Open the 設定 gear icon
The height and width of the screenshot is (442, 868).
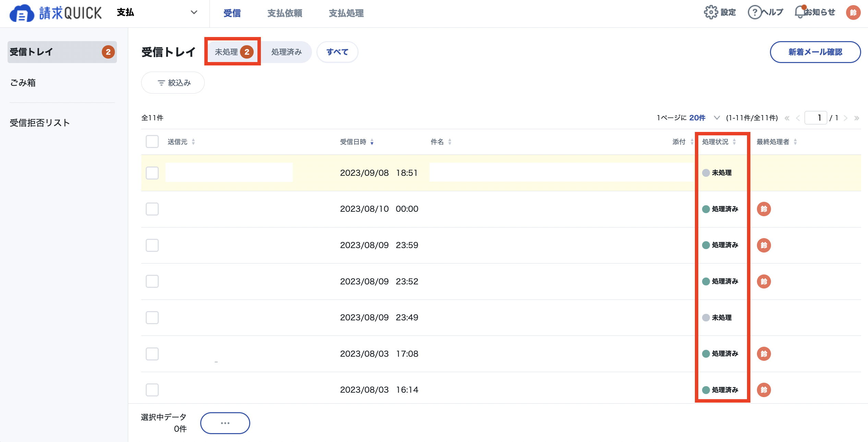pos(711,12)
